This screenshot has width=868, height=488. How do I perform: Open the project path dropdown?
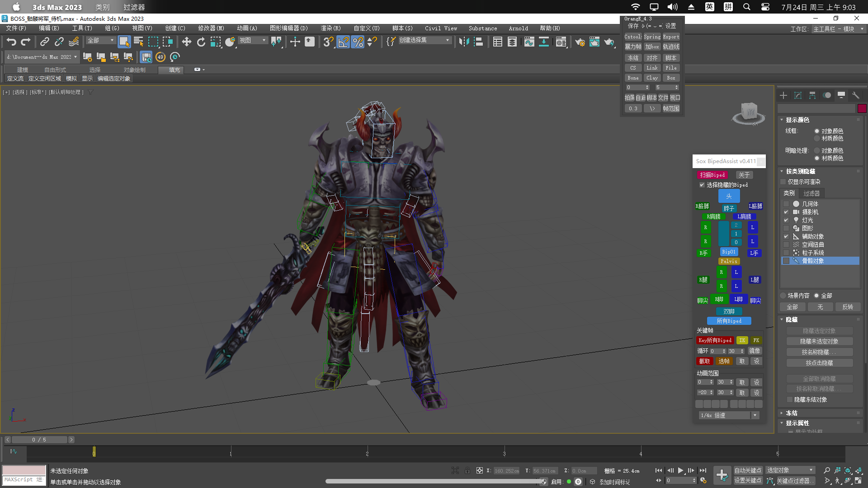point(42,57)
